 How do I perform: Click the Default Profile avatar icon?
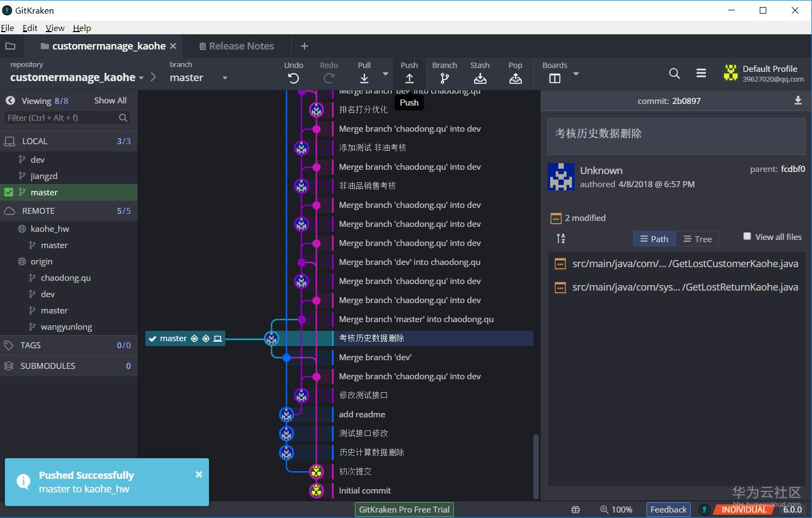click(731, 72)
